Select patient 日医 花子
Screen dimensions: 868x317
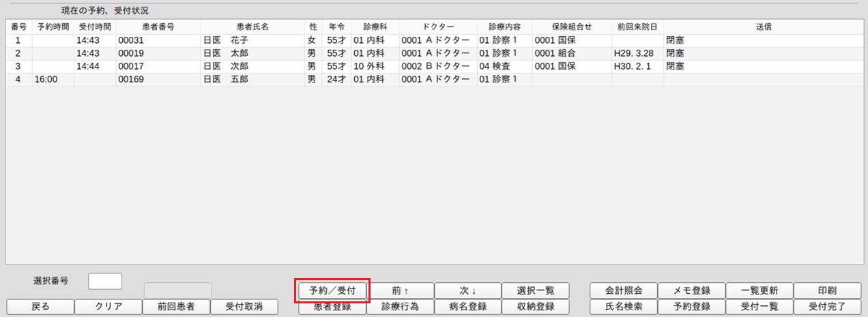(x=225, y=40)
